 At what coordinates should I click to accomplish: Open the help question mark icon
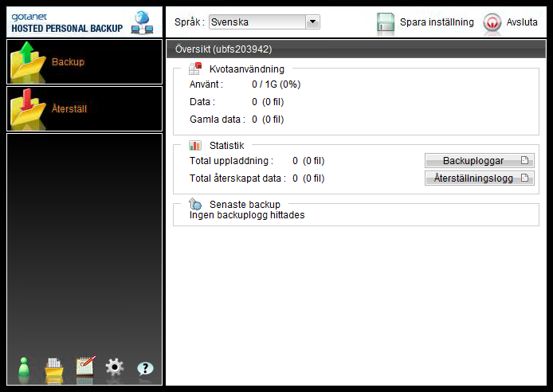coord(145,369)
